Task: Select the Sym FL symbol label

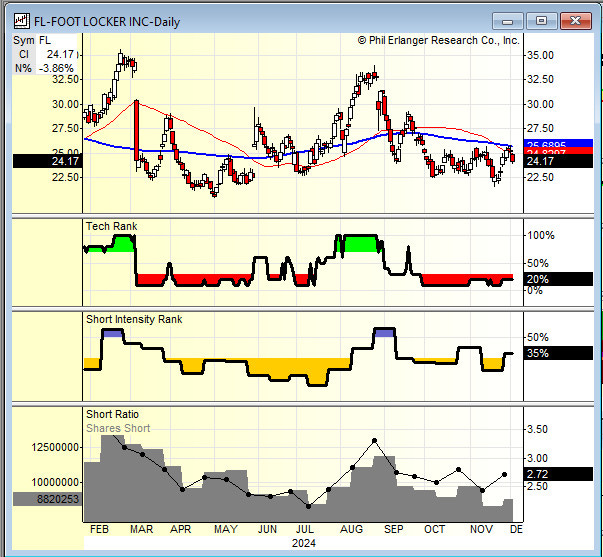Action: (x=32, y=40)
